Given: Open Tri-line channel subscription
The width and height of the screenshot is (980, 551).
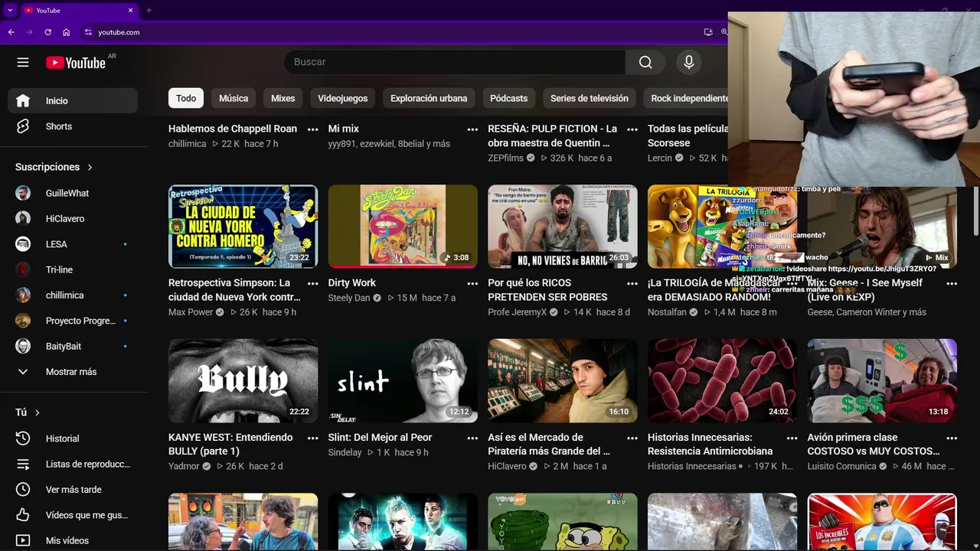Looking at the screenshot, I should (73, 269).
